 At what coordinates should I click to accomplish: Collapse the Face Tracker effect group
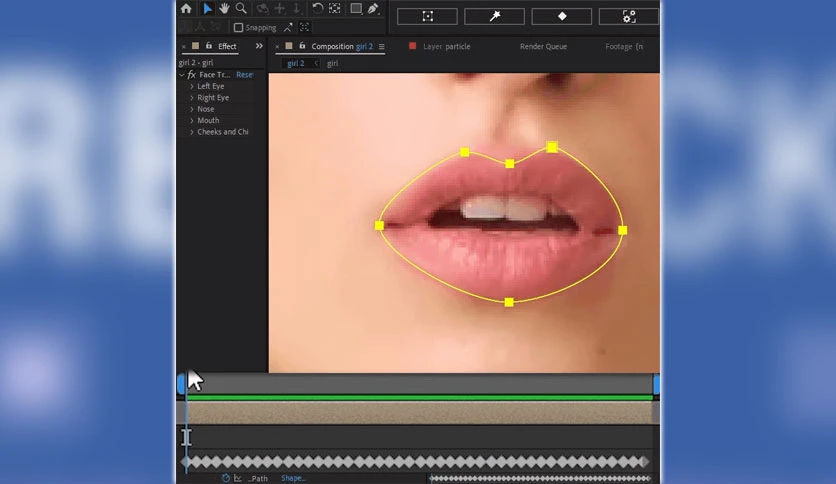pos(182,75)
